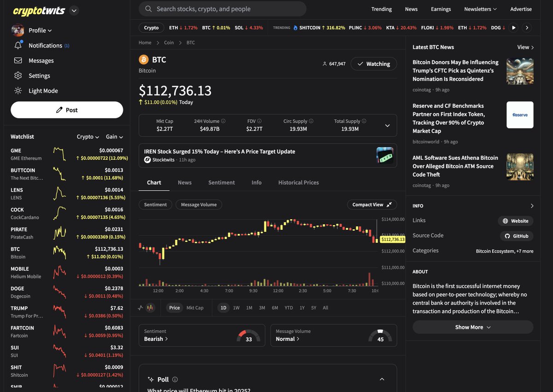The width and height of the screenshot is (553, 392).
Task: Focus the search stocks, crypto, and people field
Action: [223, 9]
